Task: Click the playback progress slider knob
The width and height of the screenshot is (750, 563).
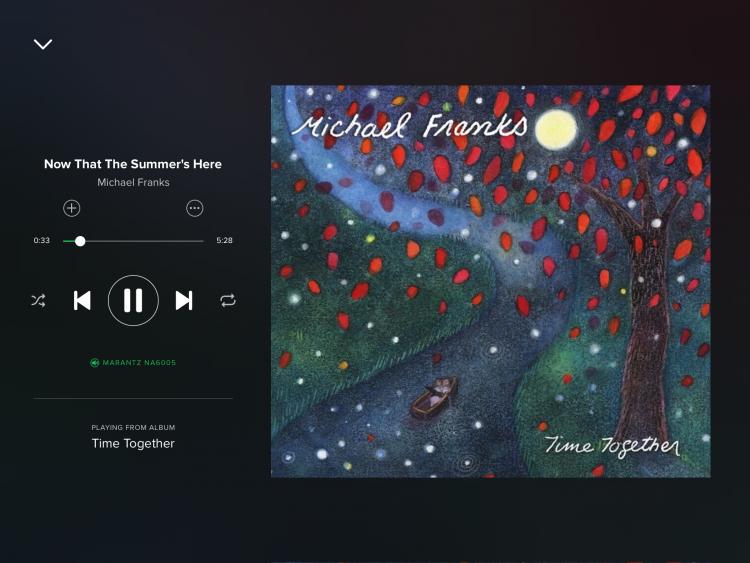Action: (80, 241)
